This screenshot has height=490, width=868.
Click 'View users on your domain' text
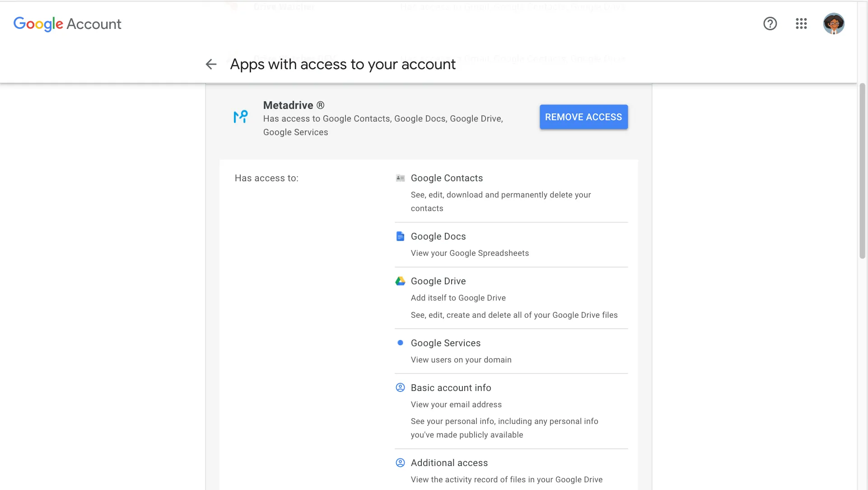pyautogui.click(x=461, y=360)
